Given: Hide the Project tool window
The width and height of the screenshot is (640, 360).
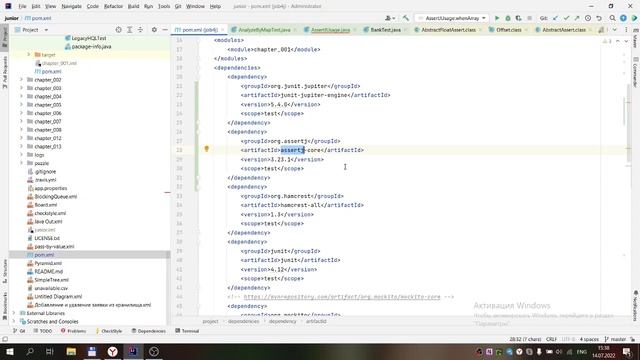Looking at the screenshot, I should point(165,30).
